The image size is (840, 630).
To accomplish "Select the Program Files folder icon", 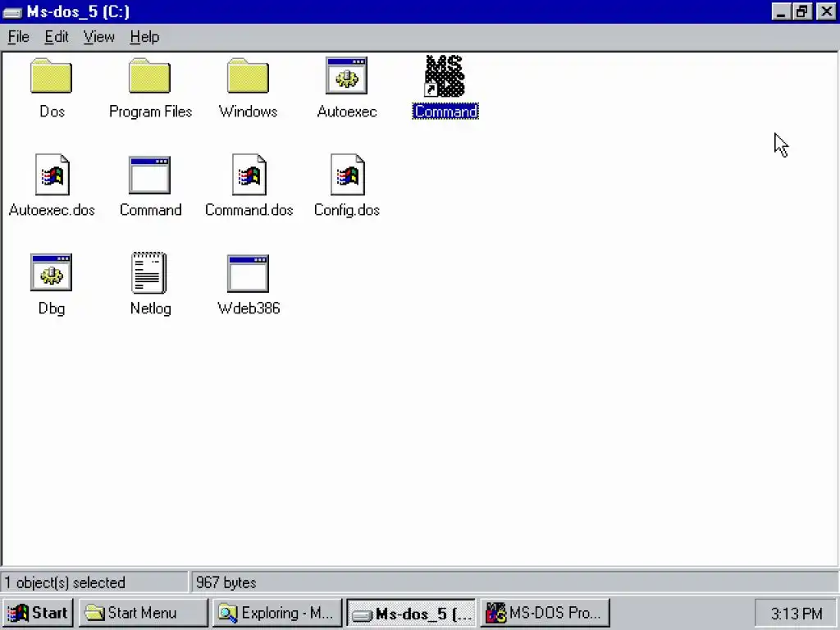I will click(x=149, y=76).
